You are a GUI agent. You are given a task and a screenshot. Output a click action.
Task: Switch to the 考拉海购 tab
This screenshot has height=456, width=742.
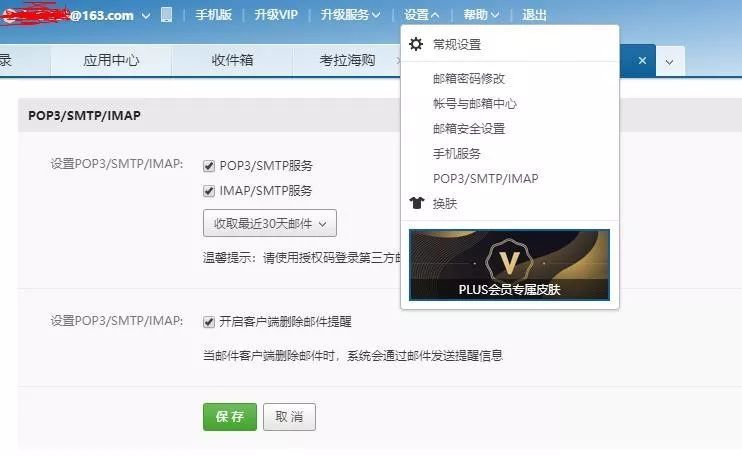click(x=347, y=61)
